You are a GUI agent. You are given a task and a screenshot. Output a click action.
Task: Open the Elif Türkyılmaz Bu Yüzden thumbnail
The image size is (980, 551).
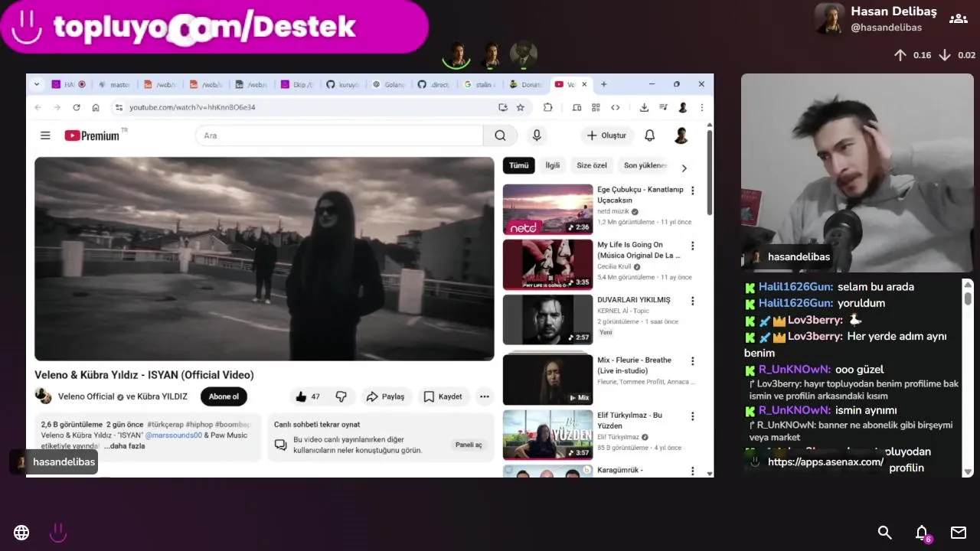click(547, 435)
